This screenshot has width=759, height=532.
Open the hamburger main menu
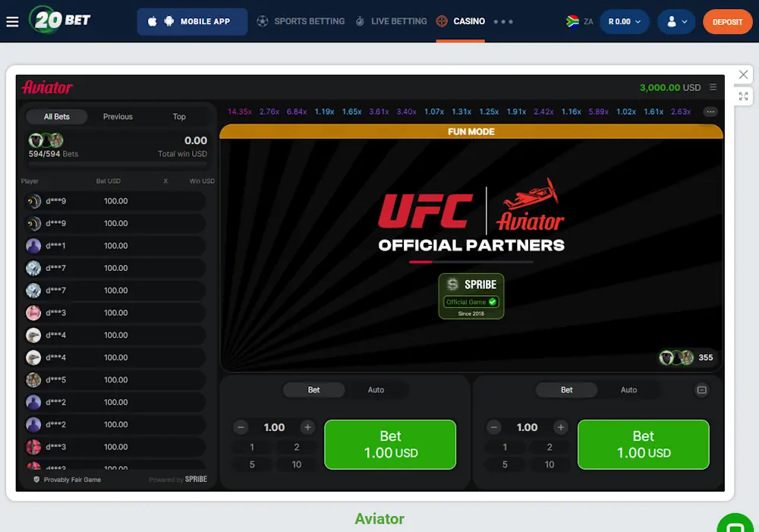[x=12, y=21]
